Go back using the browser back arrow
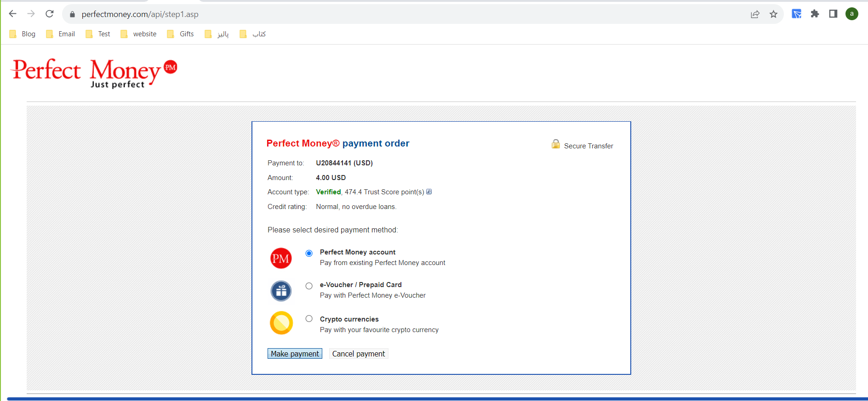Image resolution: width=868 pixels, height=401 pixels. tap(13, 14)
